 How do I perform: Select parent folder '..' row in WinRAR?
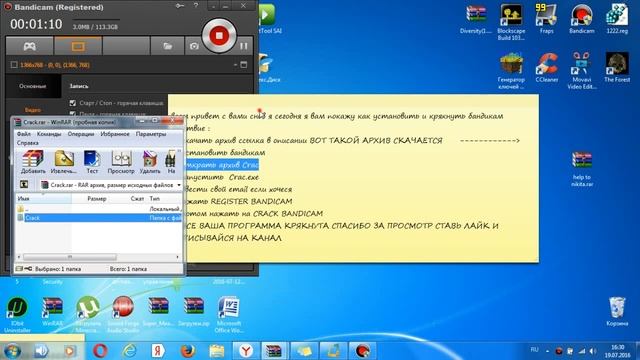99,209
